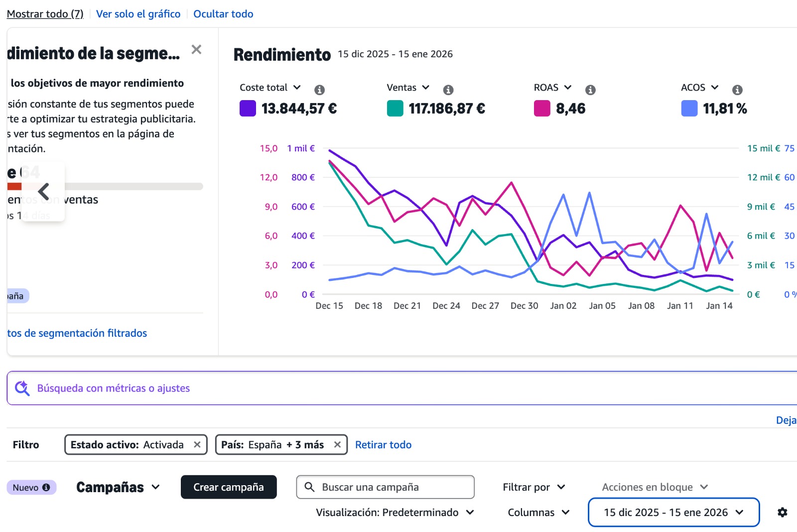797x532 pixels.
Task: Click the info icon next to Coste total
Action: pos(319,90)
